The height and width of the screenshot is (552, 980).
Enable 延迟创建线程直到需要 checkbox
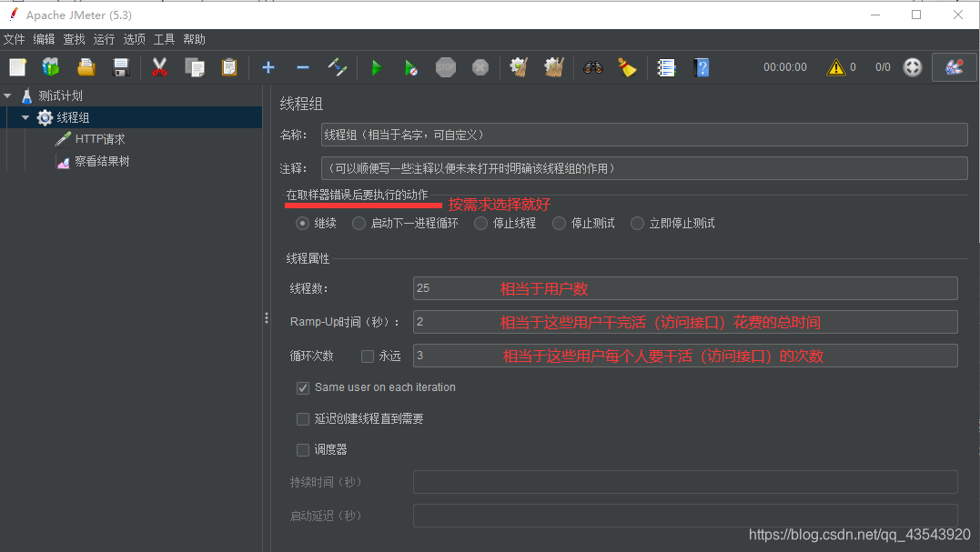pos(303,419)
